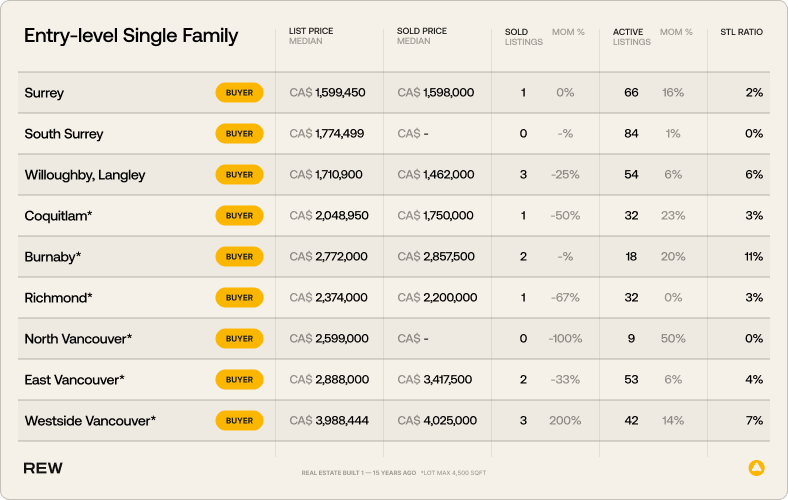788x500 pixels.
Task: Click the 66 active listings value
Action: click(631, 92)
